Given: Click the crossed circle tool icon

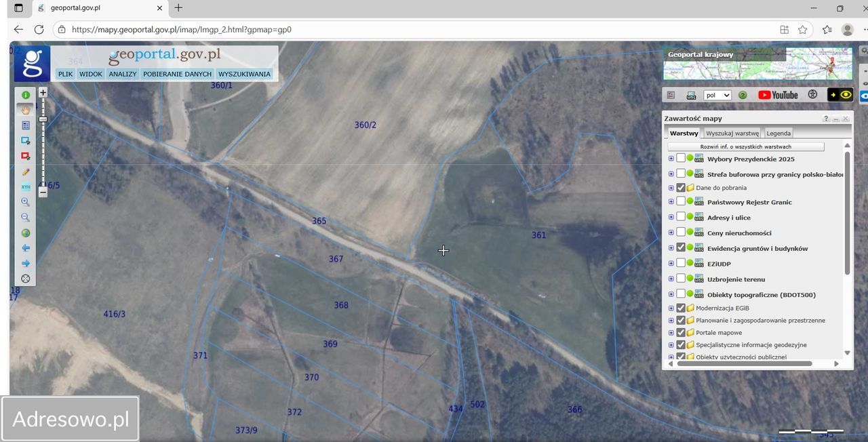Looking at the screenshot, I should [26, 279].
